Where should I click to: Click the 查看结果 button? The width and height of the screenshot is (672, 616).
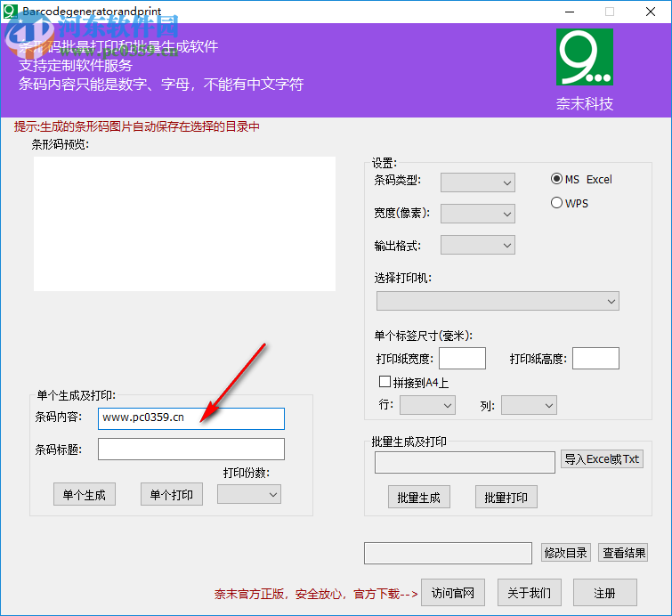pyautogui.click(x=623, y=553)
